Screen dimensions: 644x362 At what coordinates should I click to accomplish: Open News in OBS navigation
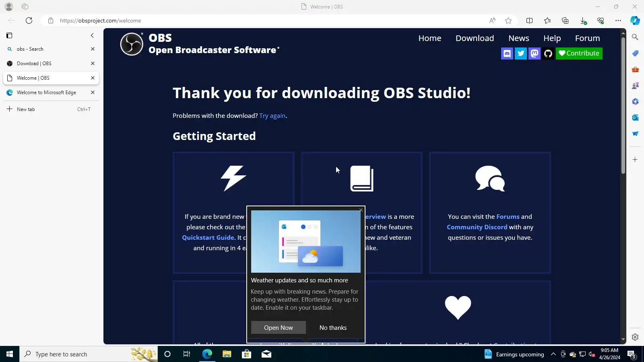coord(519,38)
